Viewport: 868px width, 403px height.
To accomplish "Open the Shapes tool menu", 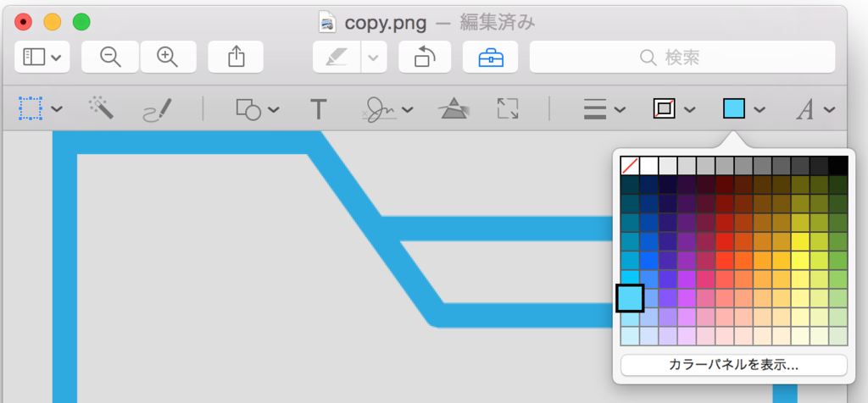I will 258,109.
